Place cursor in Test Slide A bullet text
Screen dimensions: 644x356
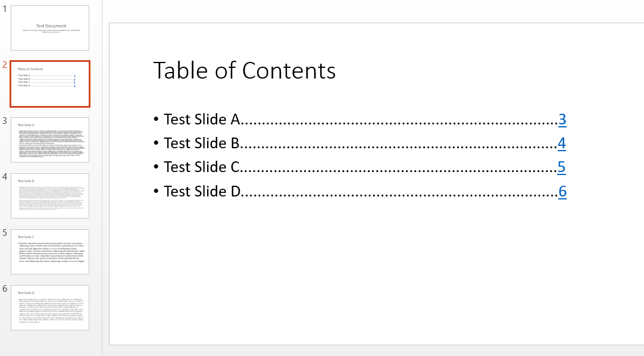(201, 120)
